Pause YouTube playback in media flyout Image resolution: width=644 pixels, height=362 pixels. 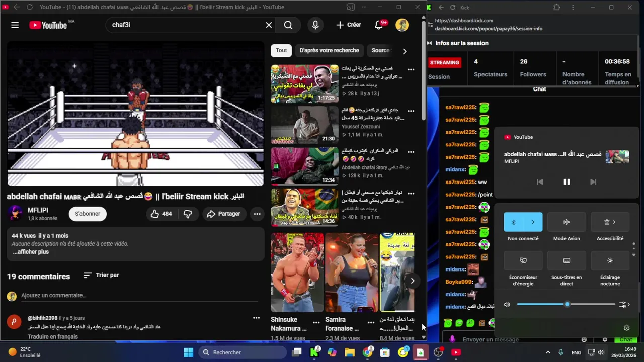pyautogui.click(x=567, y=182)
